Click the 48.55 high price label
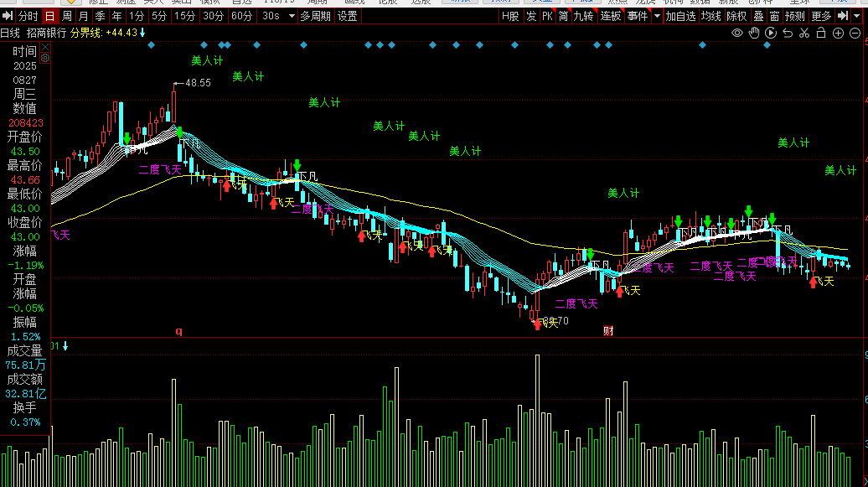Viewport: 868px width, 487px height. point(198,83)
